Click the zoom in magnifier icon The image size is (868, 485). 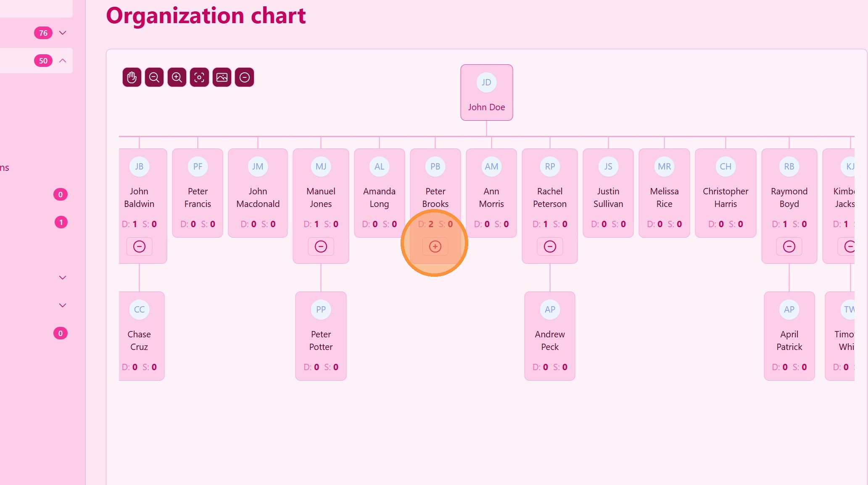pos(177,77)
